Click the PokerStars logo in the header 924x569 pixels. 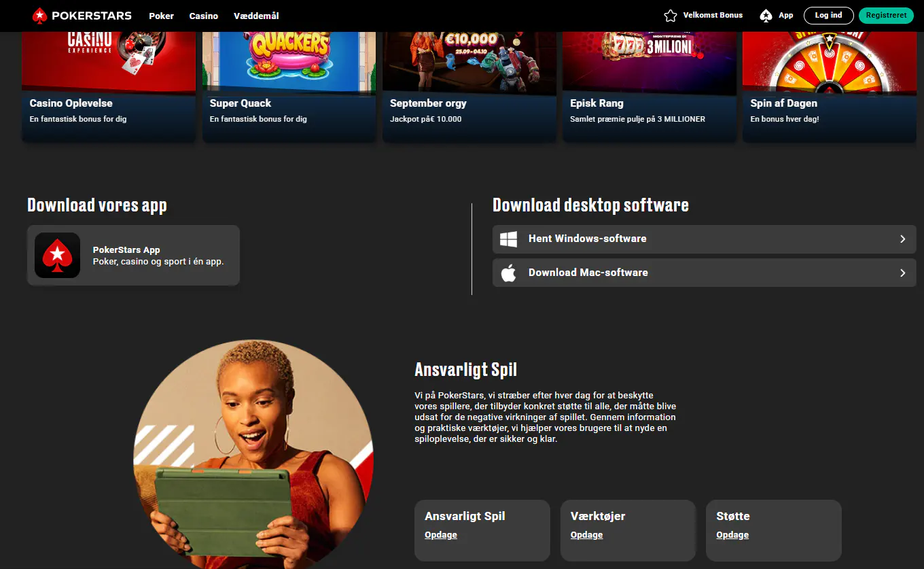click(82, 15)
